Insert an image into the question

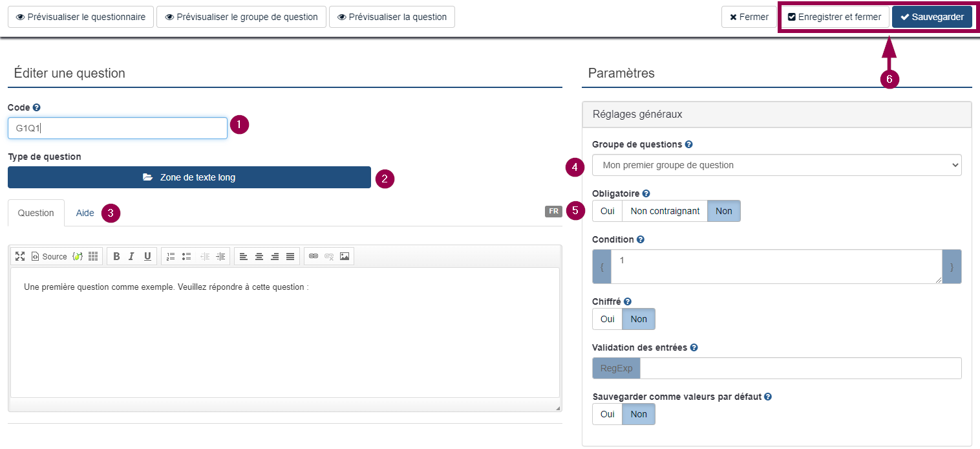345,256
